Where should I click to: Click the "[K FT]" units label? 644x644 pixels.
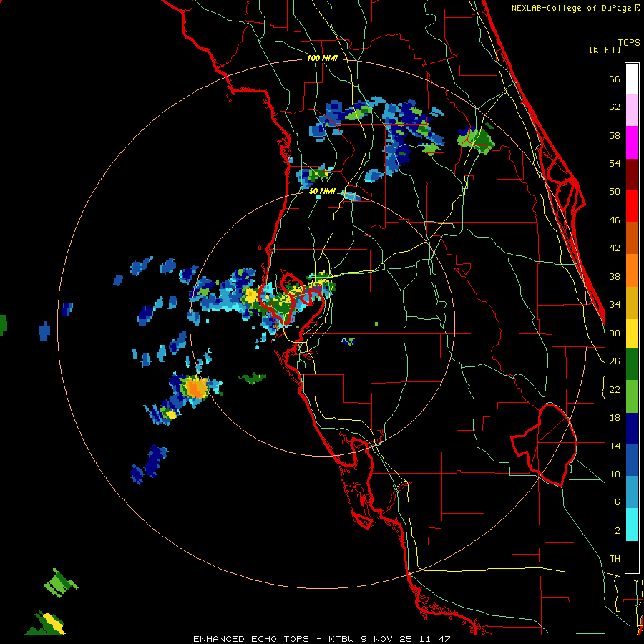(x=605, y=49)
